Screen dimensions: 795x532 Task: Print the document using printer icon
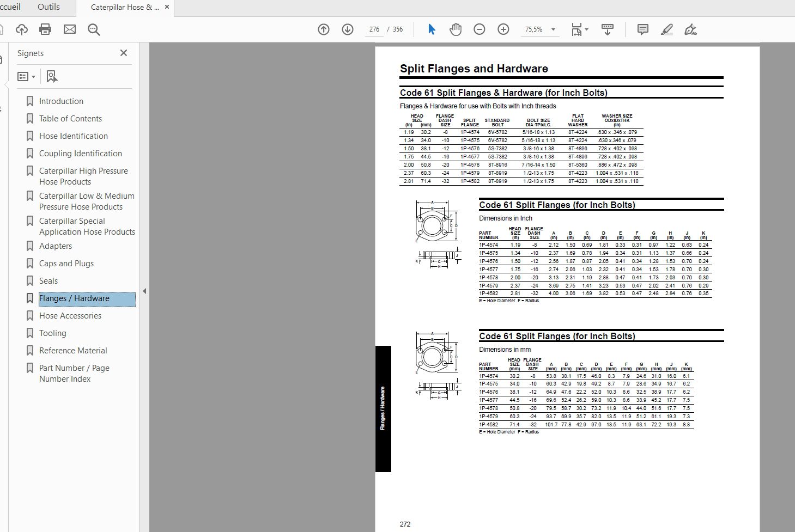coord(45,29)
